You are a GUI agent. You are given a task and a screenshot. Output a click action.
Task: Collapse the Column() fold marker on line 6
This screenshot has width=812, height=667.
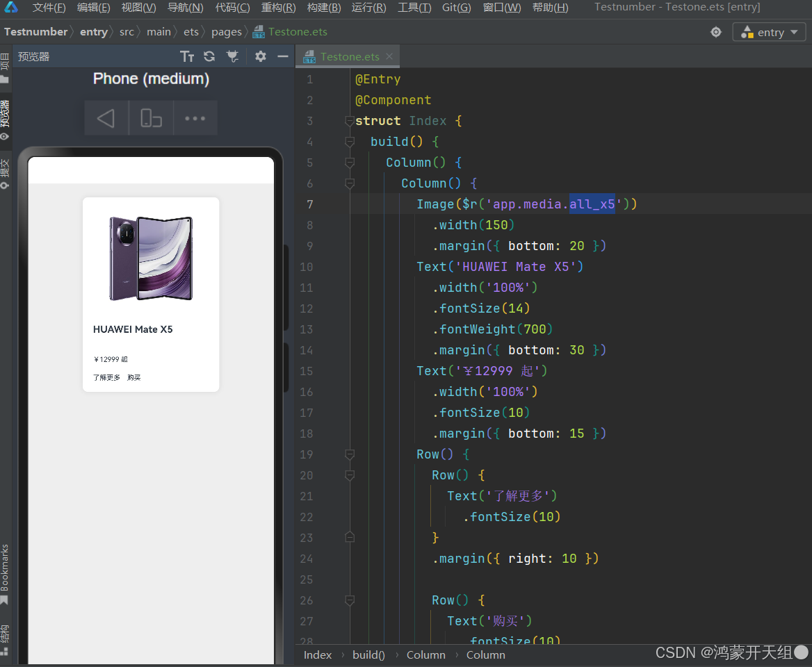click(350, 183)
